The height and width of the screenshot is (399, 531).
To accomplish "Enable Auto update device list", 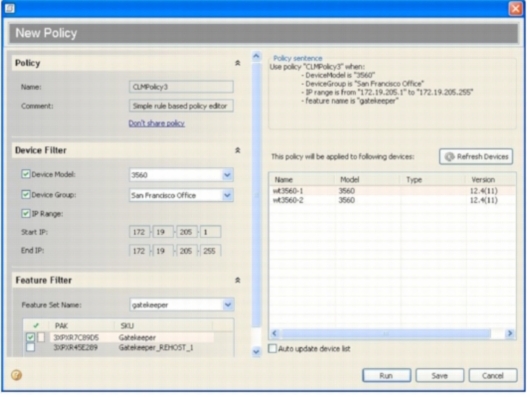I will 272,349.
